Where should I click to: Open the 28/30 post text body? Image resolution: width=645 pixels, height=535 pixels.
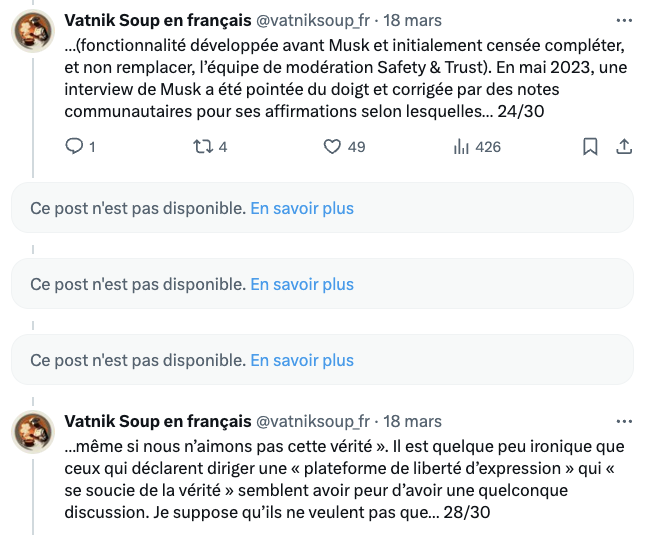pos(345,479)
